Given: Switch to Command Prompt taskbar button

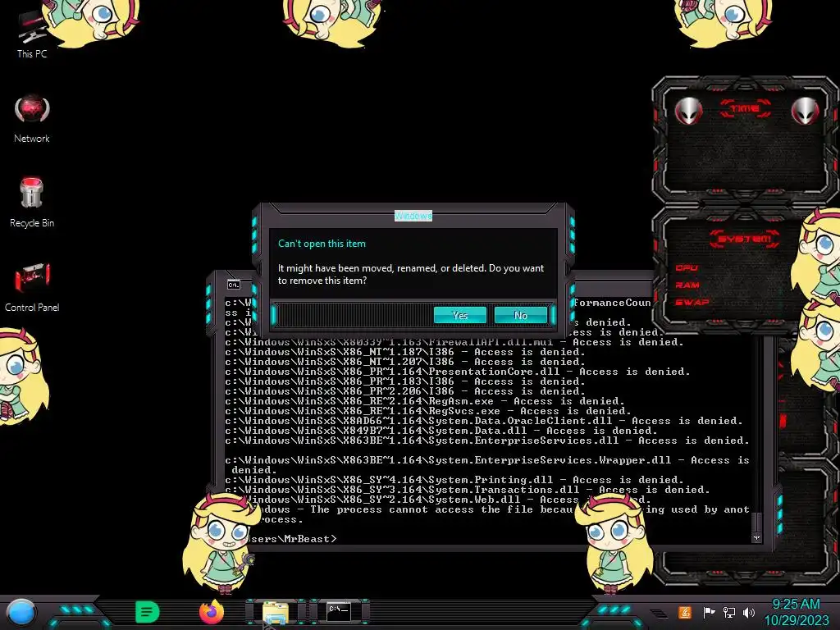Looking at the screenshot, I should tap(339, 612).
